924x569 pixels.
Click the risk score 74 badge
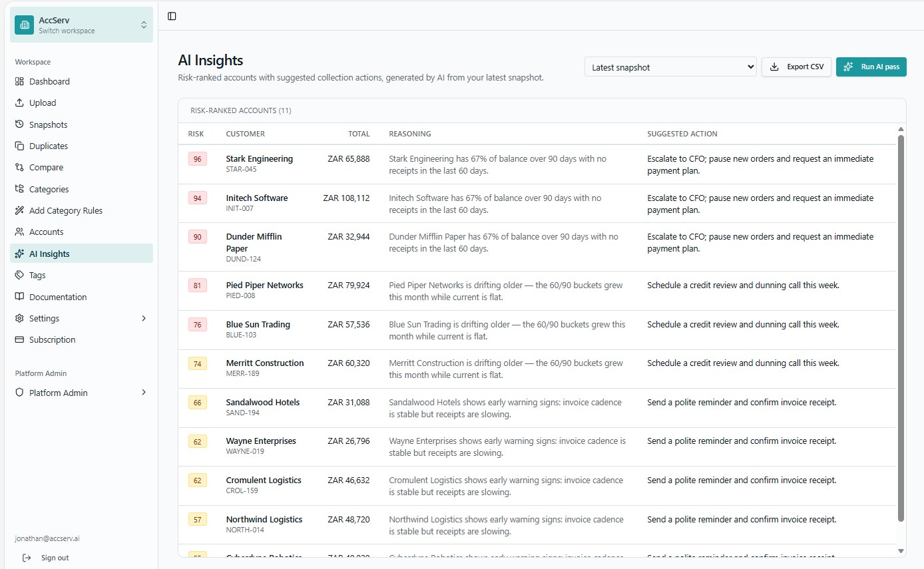click(198, 363)
